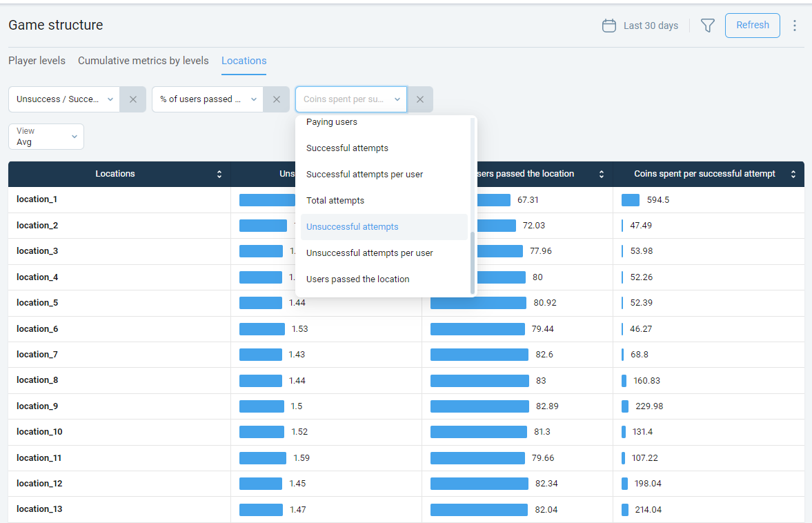The width and height of the screenshot is (812, 523).
Task: Switch to the Player levels tab
Action: 37,61
